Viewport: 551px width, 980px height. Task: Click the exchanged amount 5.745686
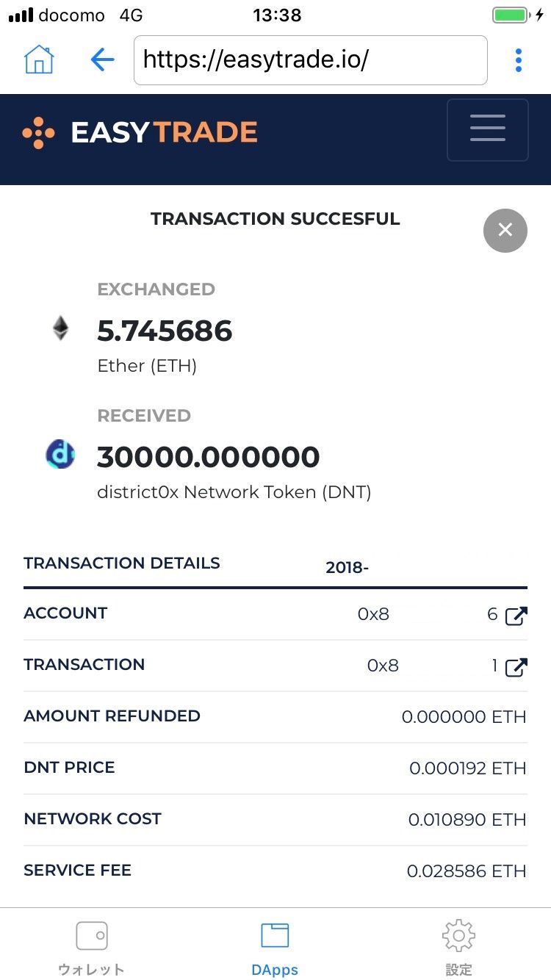(165, 331)
